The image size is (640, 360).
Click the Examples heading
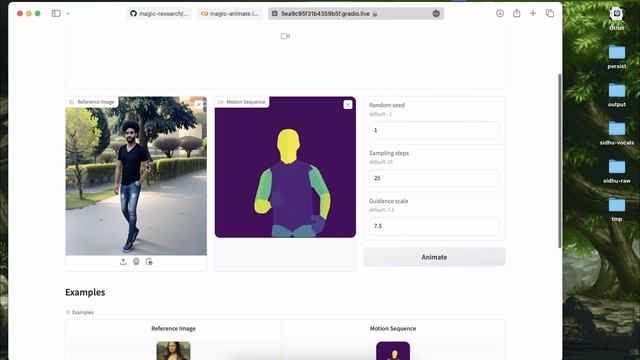coord(85,292)
